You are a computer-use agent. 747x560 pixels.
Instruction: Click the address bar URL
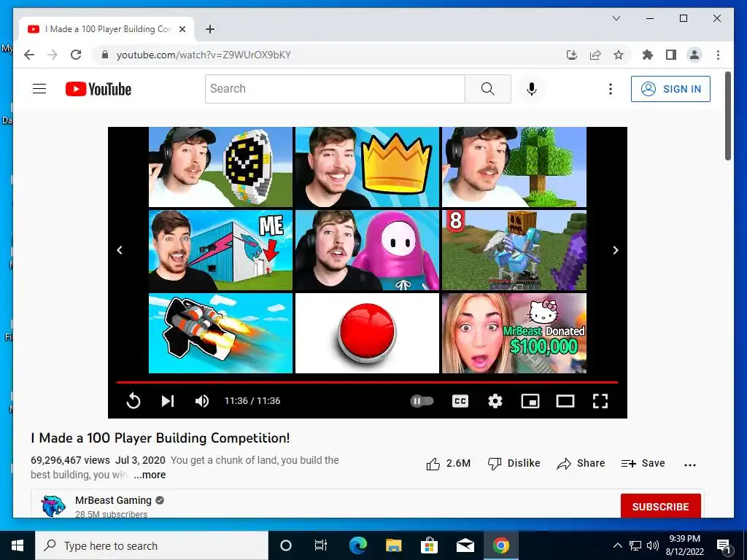pyautogui.click(x=204, y=55)
